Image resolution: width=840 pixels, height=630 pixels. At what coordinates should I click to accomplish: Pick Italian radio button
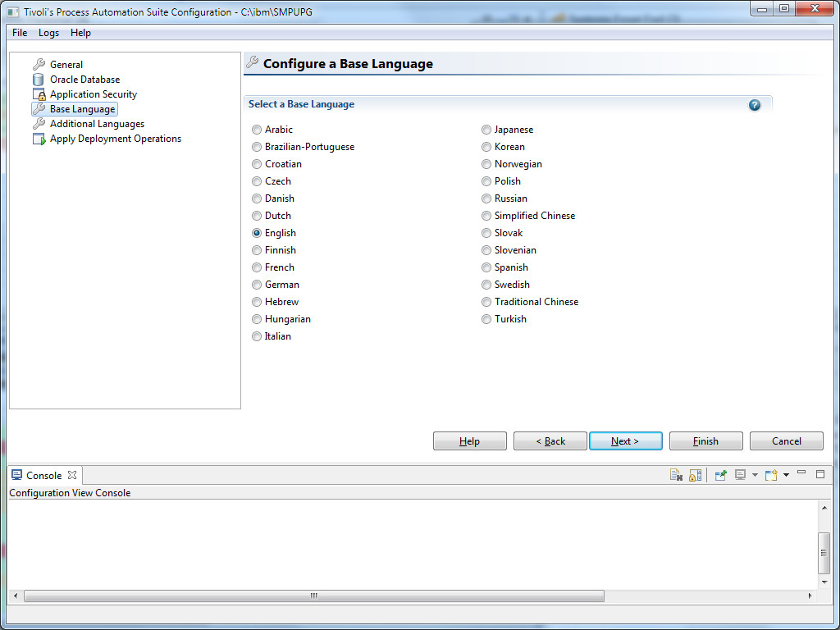[x=257, y=336]
